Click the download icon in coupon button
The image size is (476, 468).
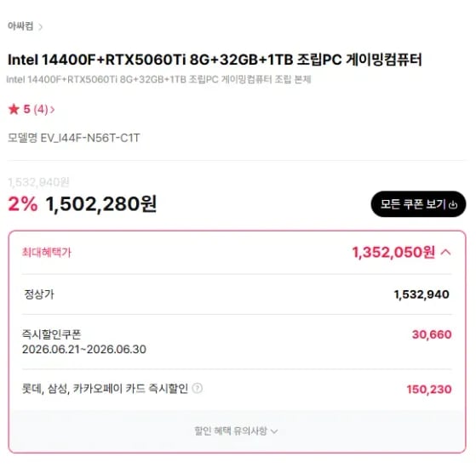tap(453, 205)
